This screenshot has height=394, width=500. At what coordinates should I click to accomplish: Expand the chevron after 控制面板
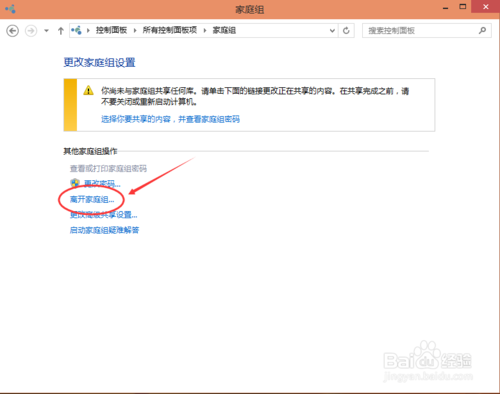click(x=135, y=31)
